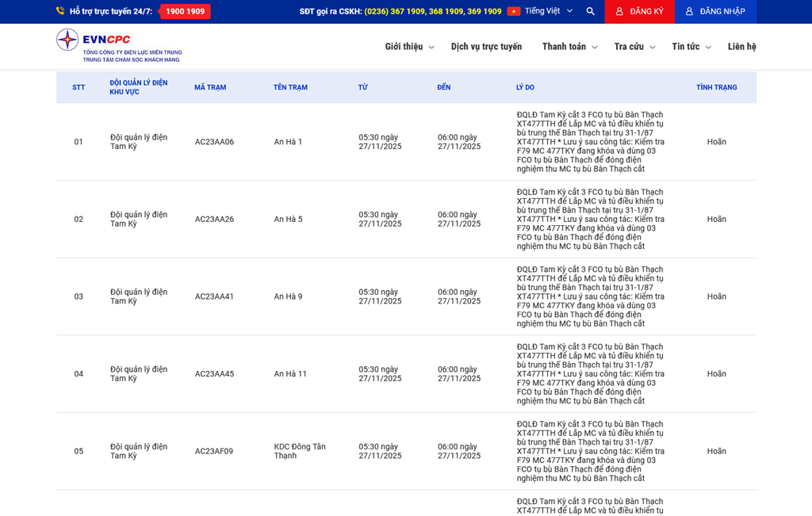This screenshot has width=812, height=516.
Task: Open the Thanh toán dropdown menu
Action: point(569,47)
